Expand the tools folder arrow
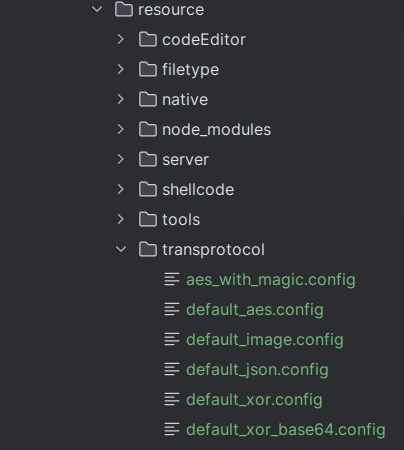 (121, 219)
